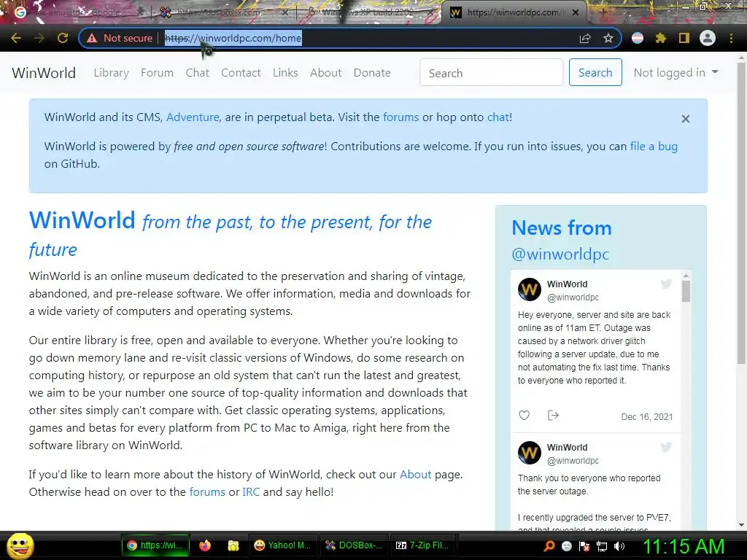This screenshot has width=747, height=560.
Task: Toggle the browser side panel
Action: click(x=684, y=38)
